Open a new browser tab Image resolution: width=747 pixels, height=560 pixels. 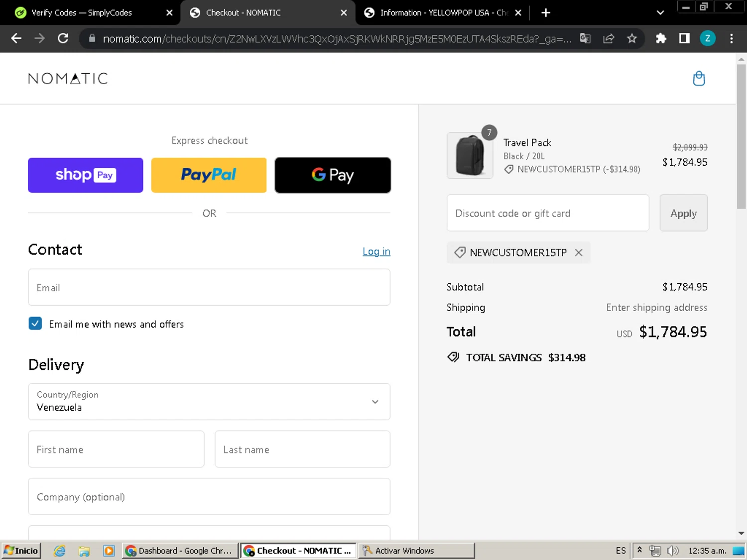coord(546,12)
